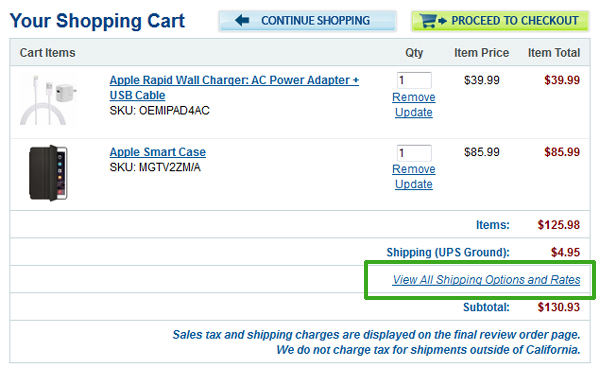Viewport: 600px width, 368px height.
Task: View All Shipping Options and Rates
Action: point(486,280)
